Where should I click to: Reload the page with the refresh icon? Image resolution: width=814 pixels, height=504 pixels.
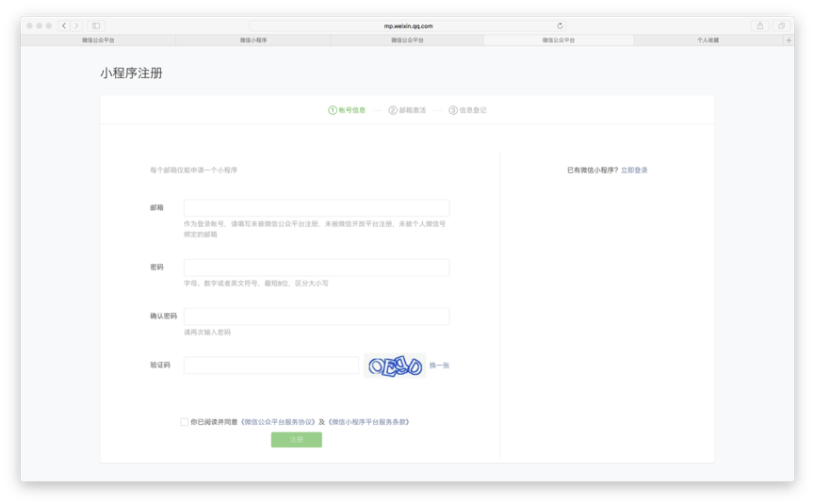click(560, 25)
